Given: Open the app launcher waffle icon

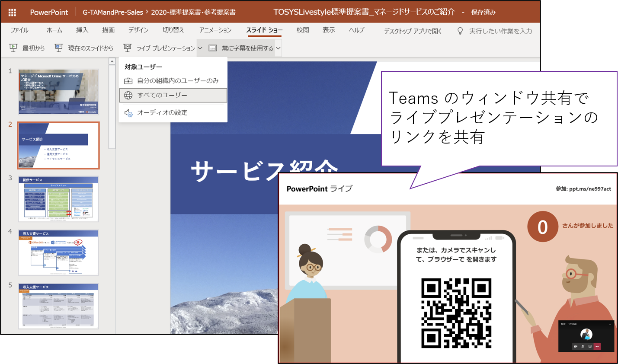Looking at the screenshot, I should (x=12, y=12).
